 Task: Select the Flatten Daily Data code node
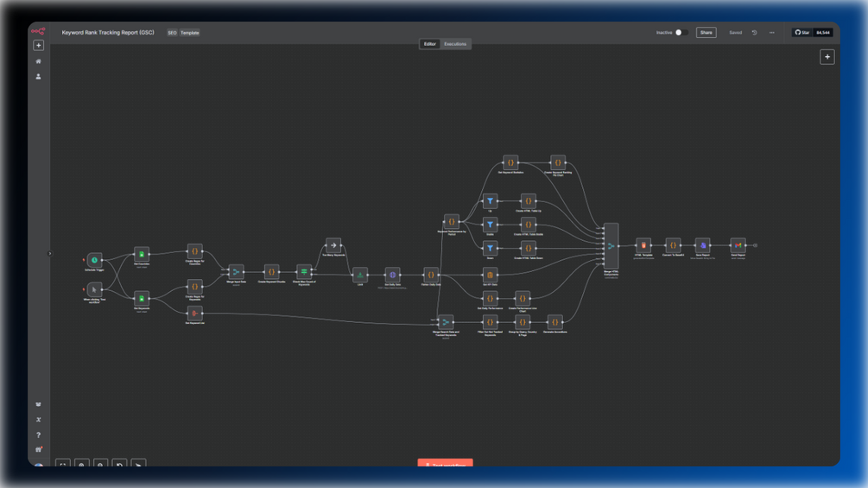(431, 275)
